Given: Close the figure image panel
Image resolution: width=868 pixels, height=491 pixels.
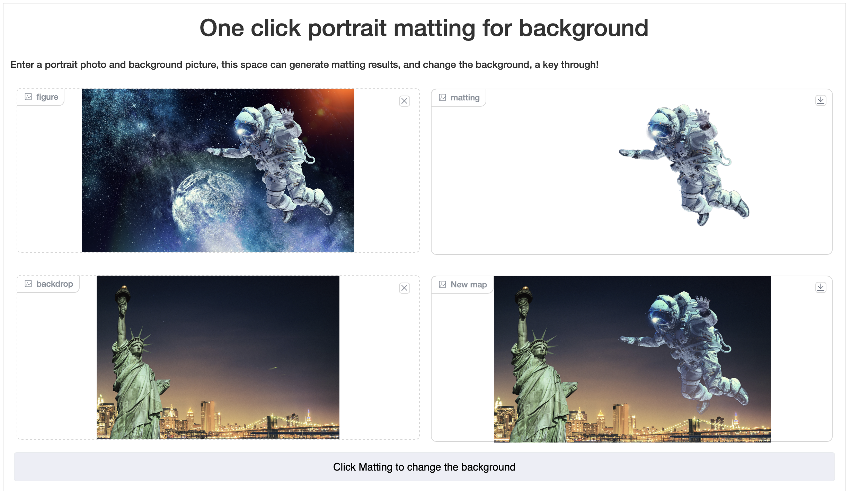Looking at the screenshot, I should tap(405, 101).
